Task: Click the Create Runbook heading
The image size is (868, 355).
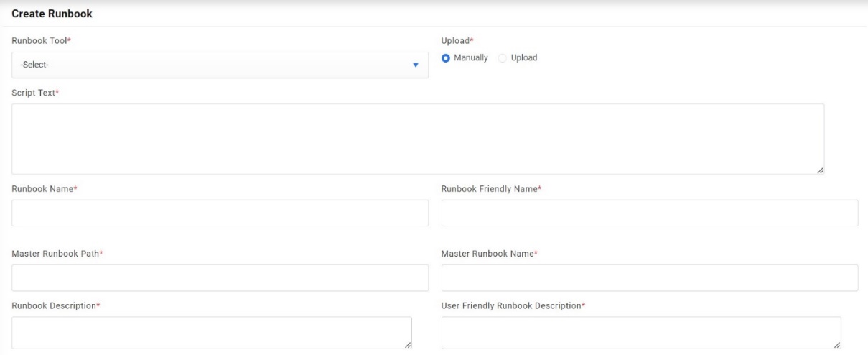Action: pyautogui.click(x=52, y=14)
